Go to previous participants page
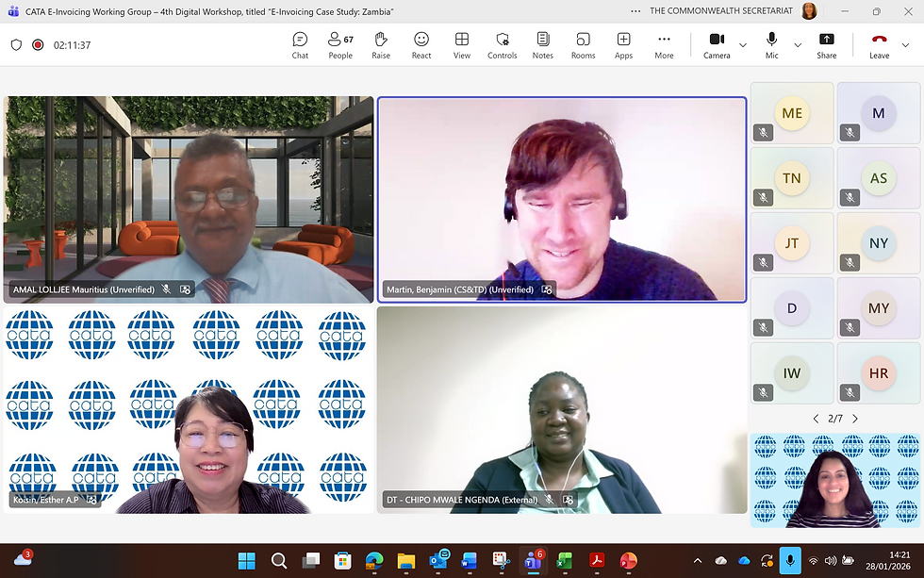This screenshot has width=924, height=578. point(816,419)
